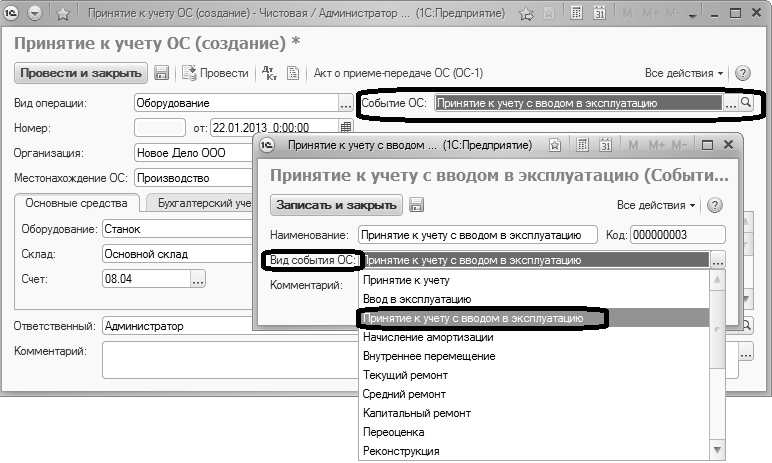Select 'Средний ремонт' list option
The image size is (772, 463).
(x=534, y=394)
